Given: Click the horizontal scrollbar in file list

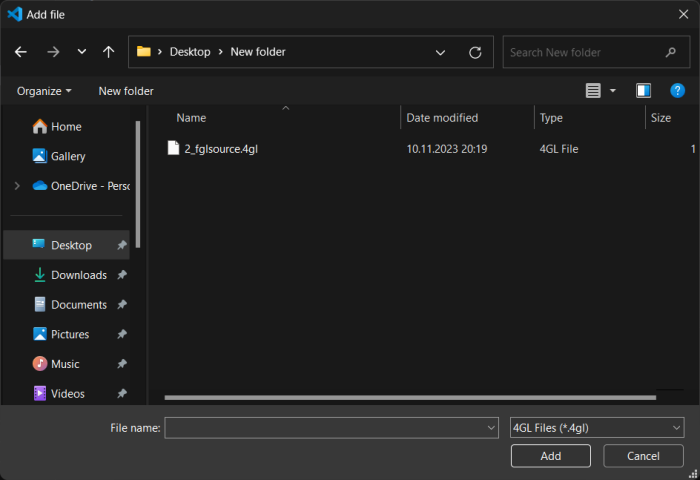Looking at the screenshot, I should (x=400, y=397).
